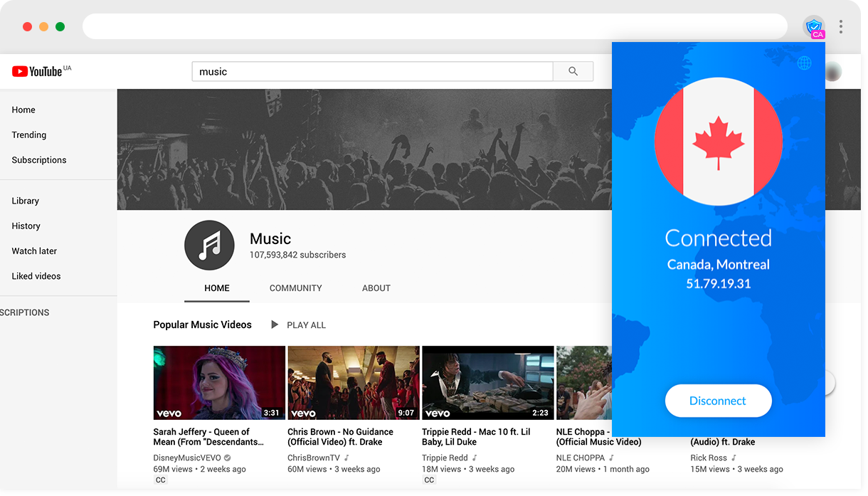Open the About tab
The image size is (868, 496).
[376, 288]
